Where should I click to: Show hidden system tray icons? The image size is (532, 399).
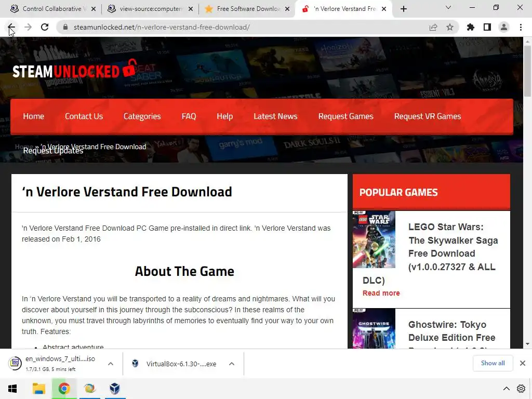point(506,389)
